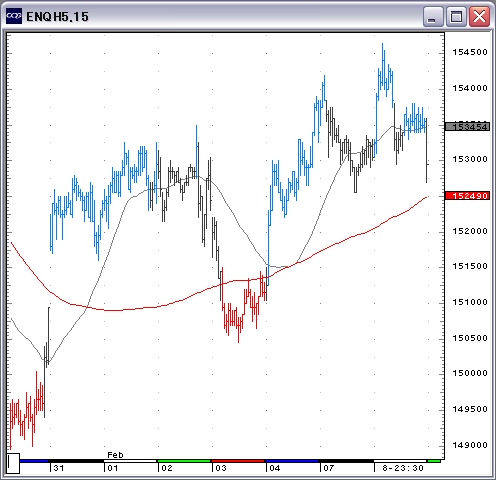Maximize the ENQ H5,15 chart window
The height and width of the screenshot is (480, 496).
[456, 16]
